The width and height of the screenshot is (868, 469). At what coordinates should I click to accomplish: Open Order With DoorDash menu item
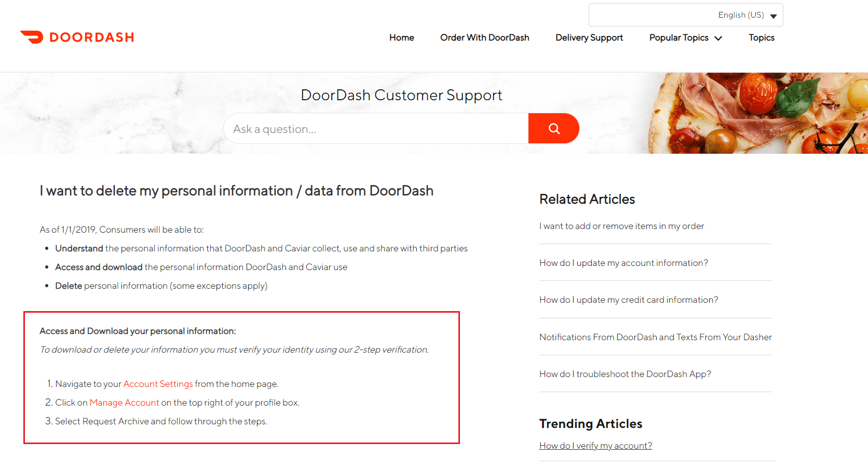pos(485,38)
